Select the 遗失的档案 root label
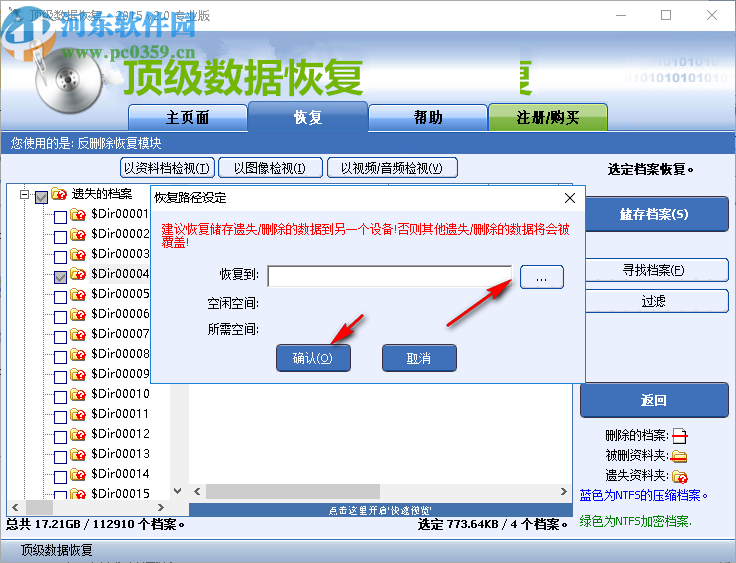The width and height of the screenshot is (736, 563). (102, 194)
